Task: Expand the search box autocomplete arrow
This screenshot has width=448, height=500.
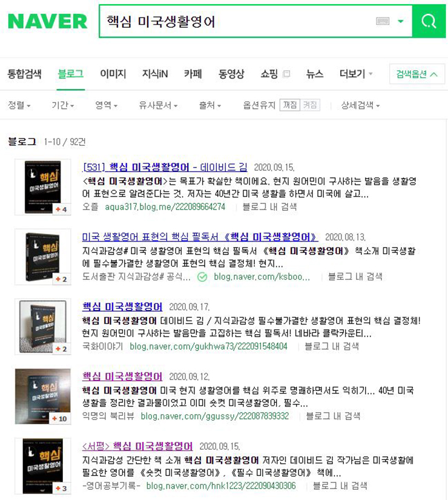Action: pos(401,21)
